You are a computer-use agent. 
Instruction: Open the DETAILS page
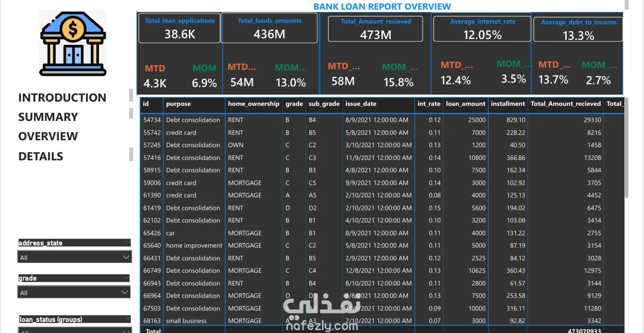pyautogui.click(x=41, y=156)
